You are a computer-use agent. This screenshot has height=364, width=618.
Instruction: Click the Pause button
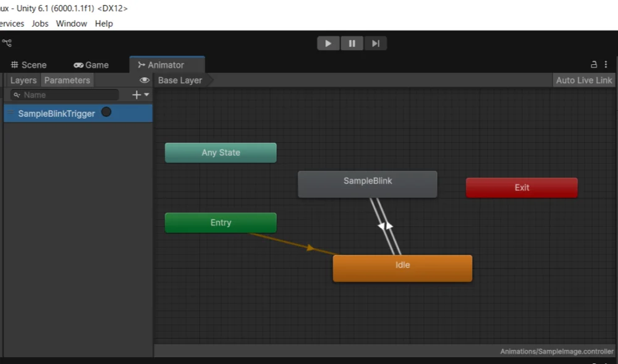pos(352,43)
